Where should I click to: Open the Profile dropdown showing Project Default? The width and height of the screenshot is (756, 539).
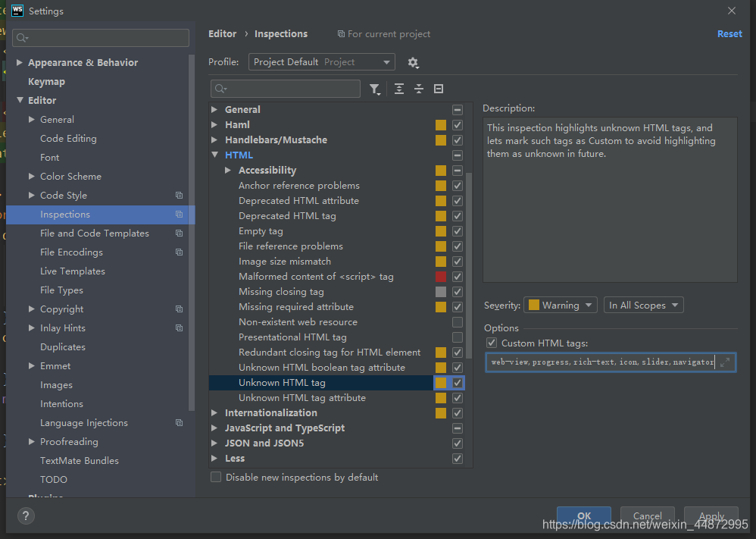(x=321, y=62)
